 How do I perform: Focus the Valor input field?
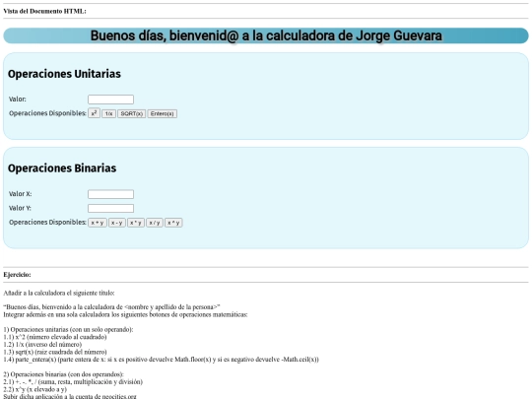coord(110,100)
